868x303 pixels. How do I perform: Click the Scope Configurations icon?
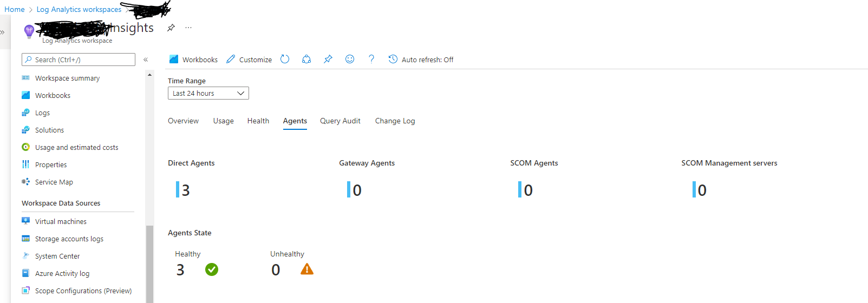25,291
